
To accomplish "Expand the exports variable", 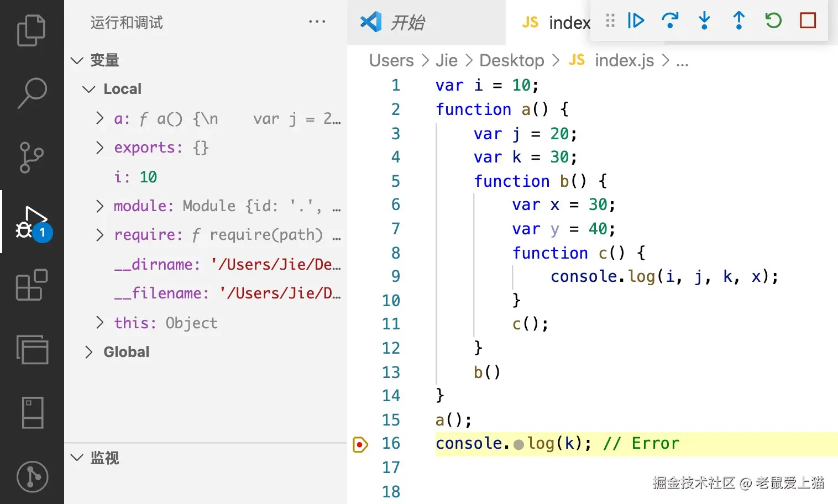I will pos(99,148).
